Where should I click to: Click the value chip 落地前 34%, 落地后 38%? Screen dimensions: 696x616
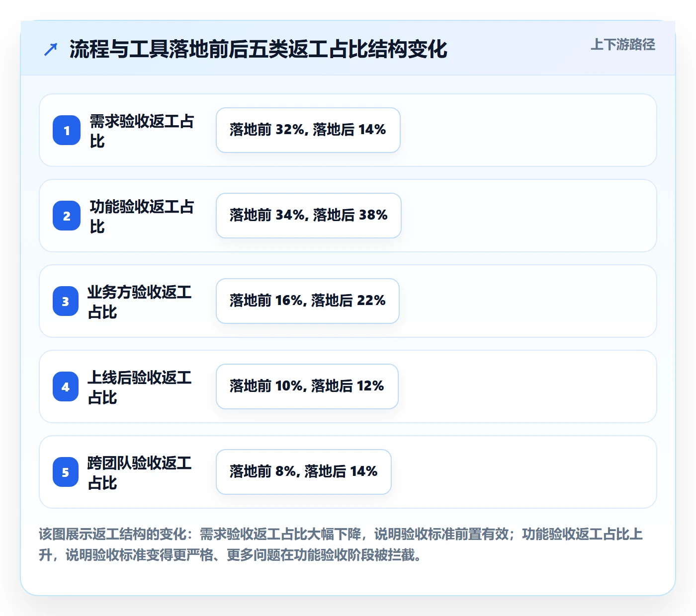[309, 216]
